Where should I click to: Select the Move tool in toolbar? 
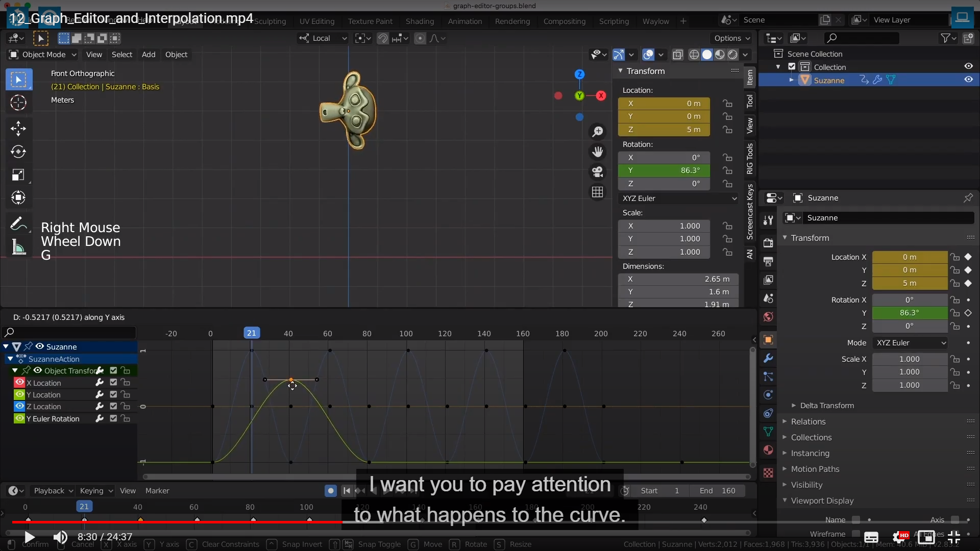coord(18,128)
